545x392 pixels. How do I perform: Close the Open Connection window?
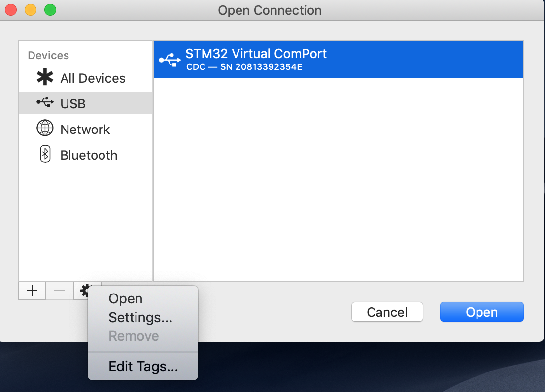click(11, 10)
